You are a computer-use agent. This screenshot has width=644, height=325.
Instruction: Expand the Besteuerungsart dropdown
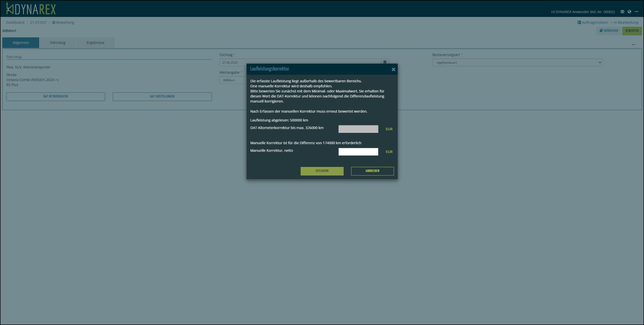(x=517, y=62)
